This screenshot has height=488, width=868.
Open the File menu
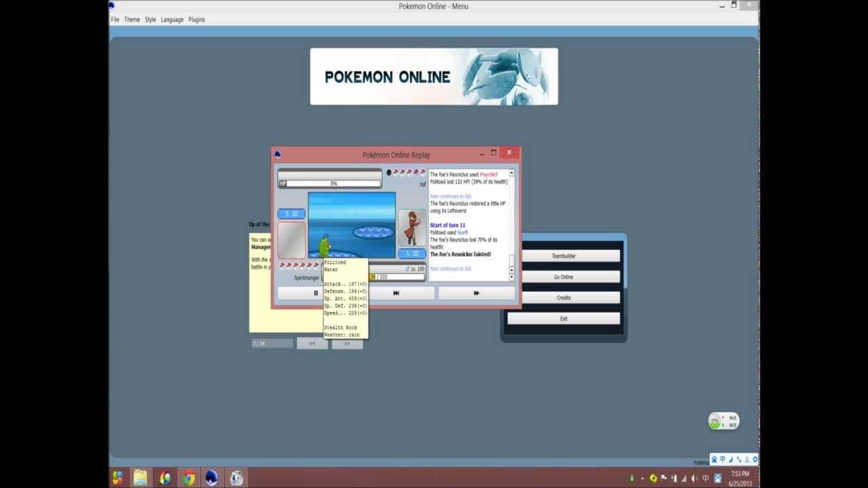tap(115, 20)
